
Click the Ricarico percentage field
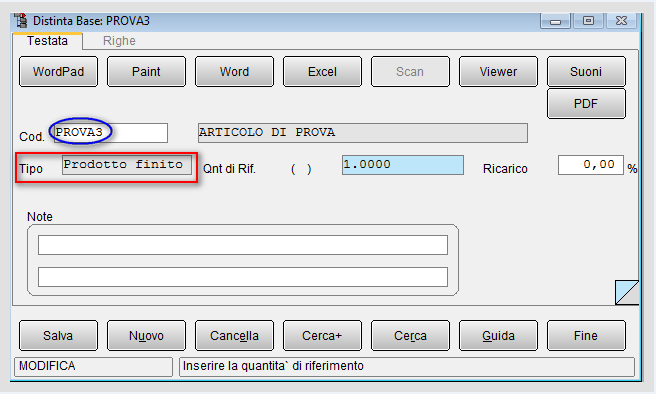(591, 165)
